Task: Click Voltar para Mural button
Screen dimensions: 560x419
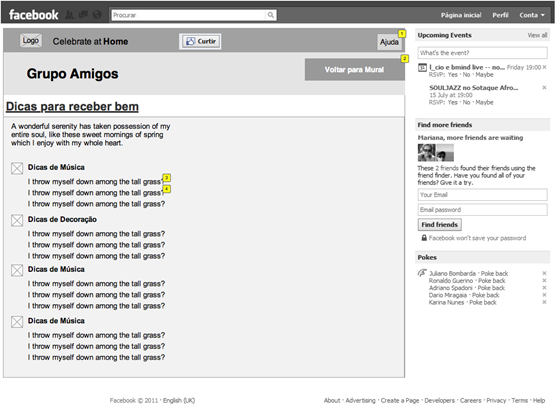Action: click(354, 70)
